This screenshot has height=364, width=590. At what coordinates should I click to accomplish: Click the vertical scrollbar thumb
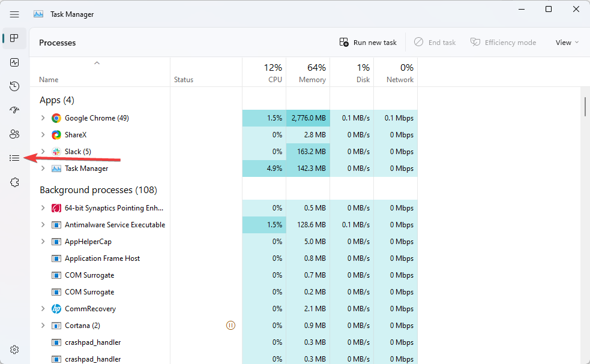(x=585, y=106)
